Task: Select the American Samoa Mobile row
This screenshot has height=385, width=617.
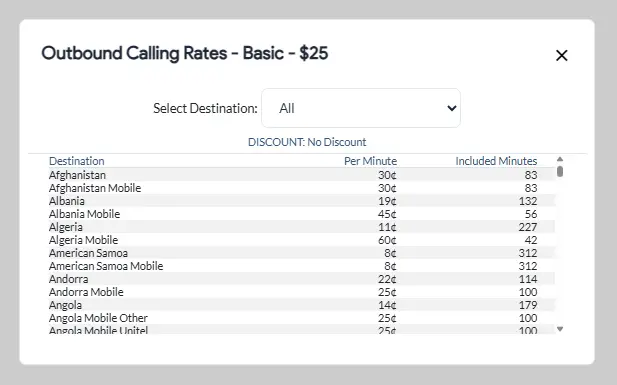Action: (301, 266)
